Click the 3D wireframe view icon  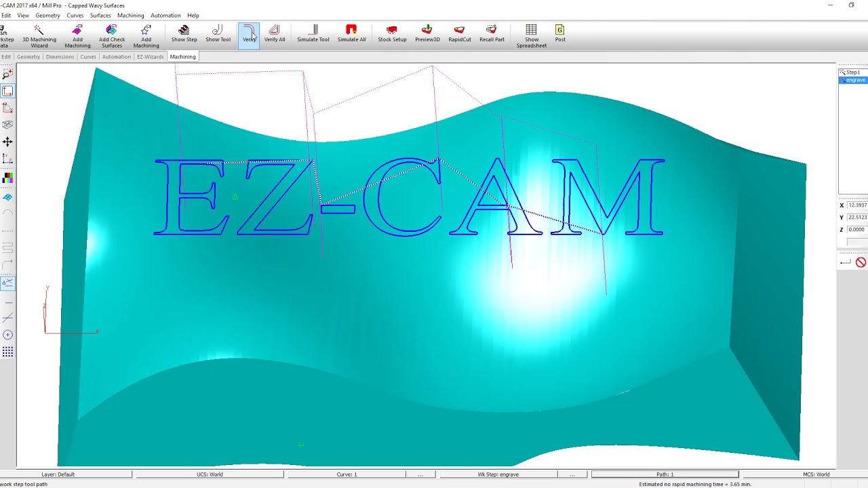coord(7,125)
